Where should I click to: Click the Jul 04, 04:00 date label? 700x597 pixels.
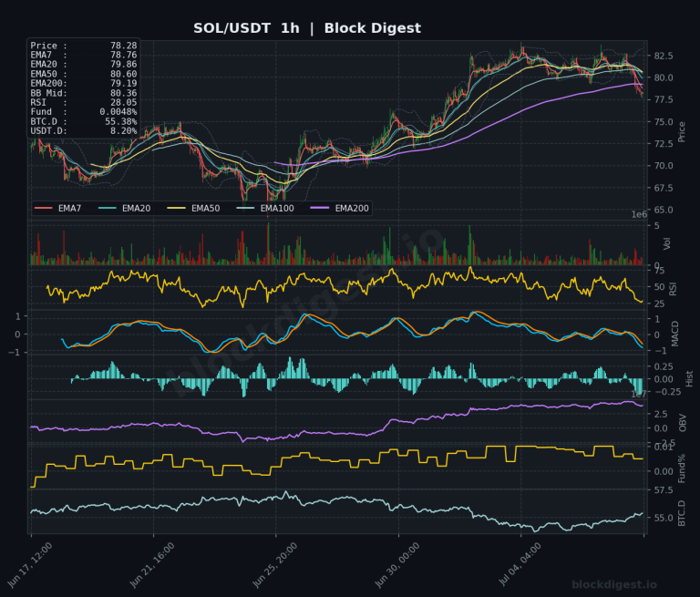[x=520, y=565]
